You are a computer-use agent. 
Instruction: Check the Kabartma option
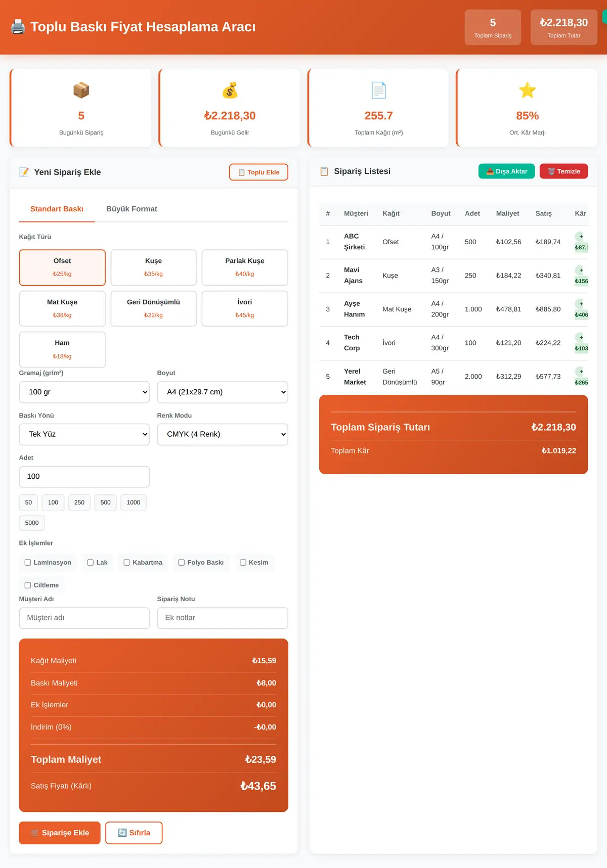(127, 563)
